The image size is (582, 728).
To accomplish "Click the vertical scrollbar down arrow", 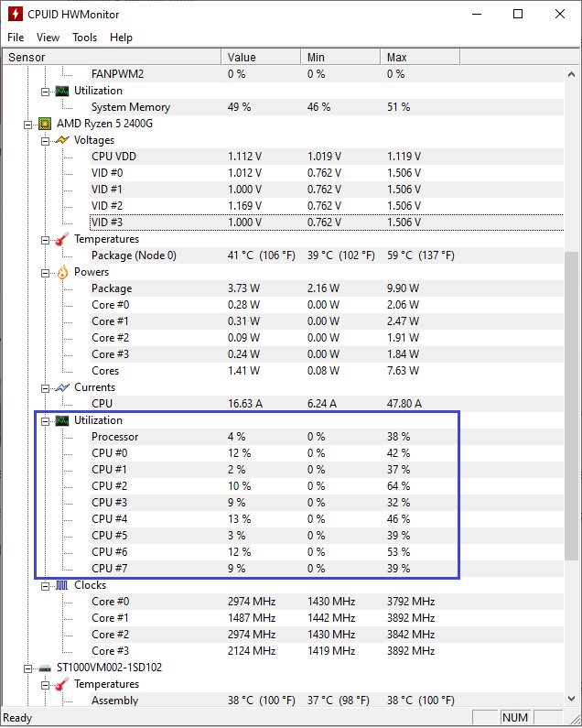I will click(571, 699).
